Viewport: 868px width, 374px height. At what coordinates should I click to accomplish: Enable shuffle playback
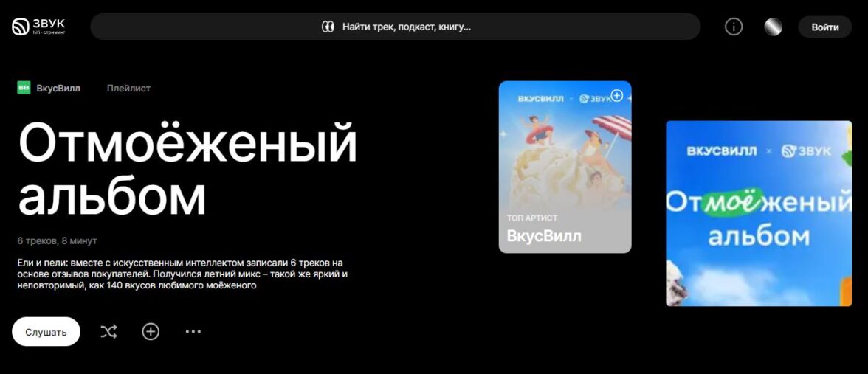coord(108,331)
